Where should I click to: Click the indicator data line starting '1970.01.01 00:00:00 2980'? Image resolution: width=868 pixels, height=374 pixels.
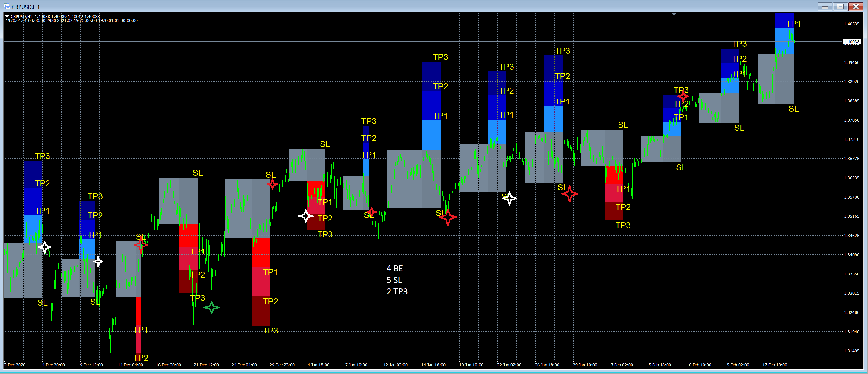[71, 20]
